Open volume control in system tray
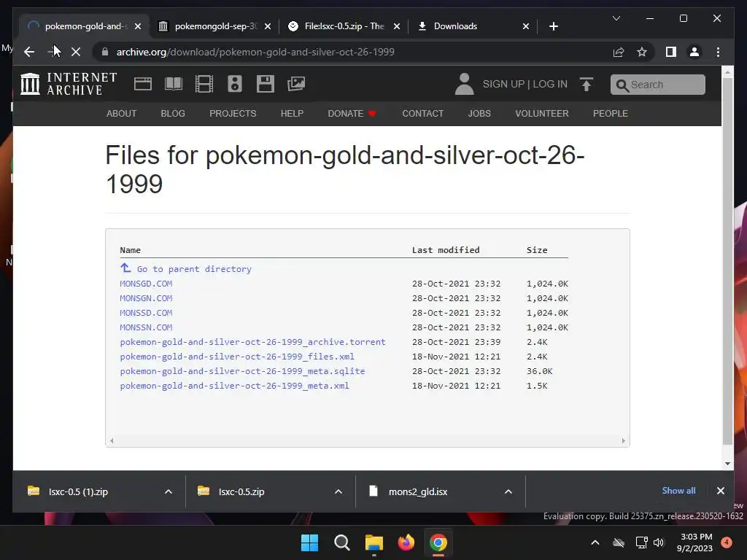Image resolution: width=747 pixels, height=560 pixels. click(659, 542)
